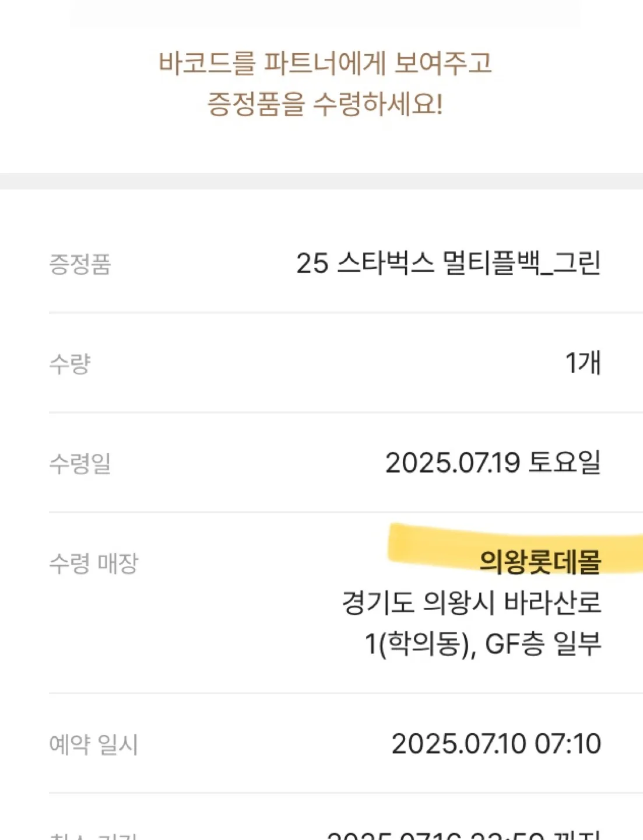
Task: Tap the gray section divider bar
Action: click(321, 181)
